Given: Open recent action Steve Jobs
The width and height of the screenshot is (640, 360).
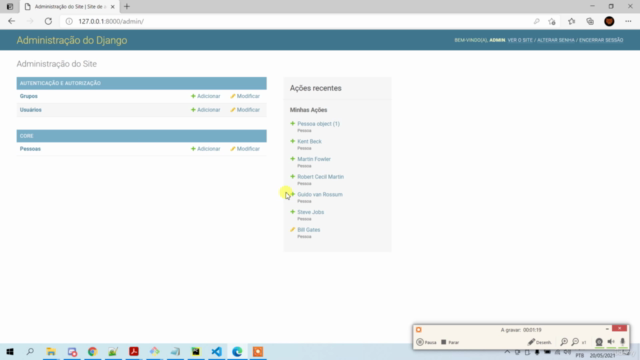Looking at the screenshot, I should pos(311,212).
